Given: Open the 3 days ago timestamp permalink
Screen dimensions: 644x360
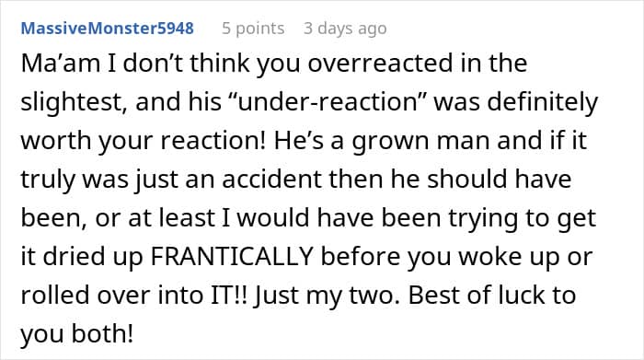Looking at the screenshot, I should (345, 29).
